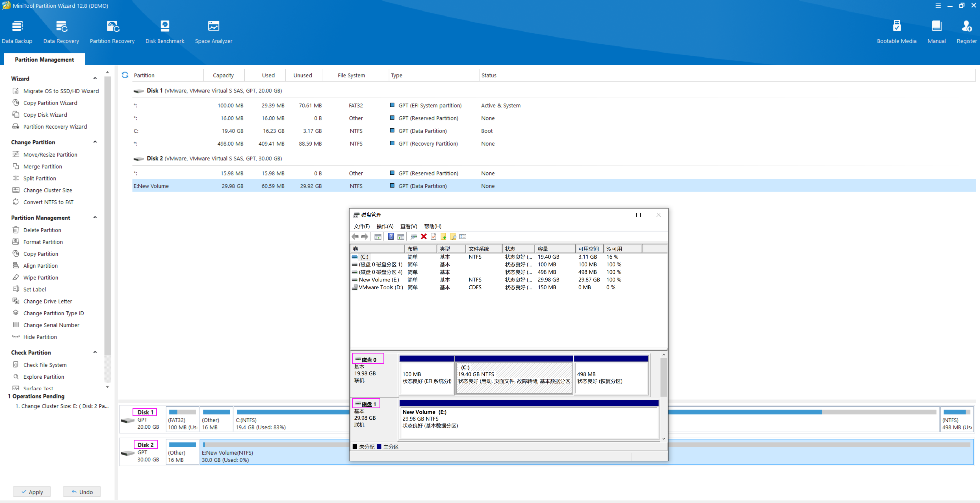
Task: Click the pending Change Cluster Size operation
Action: (62, 406)
